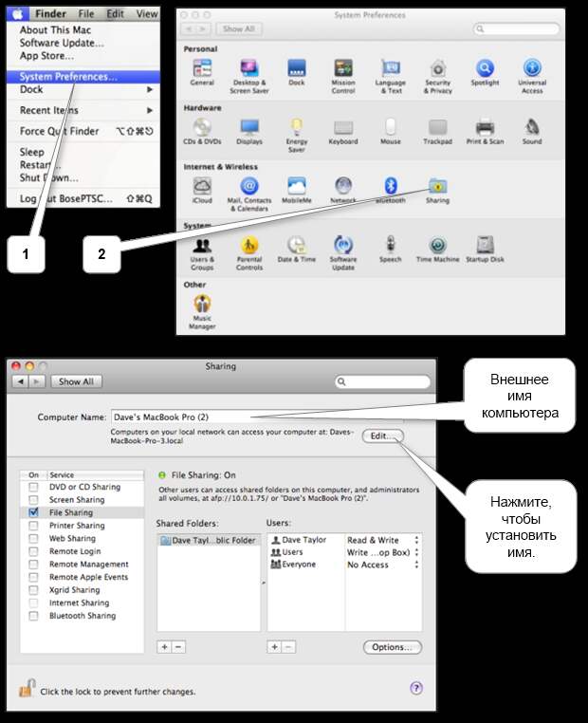Open Time Machine preferences
588x723 pixels.
coord(438,245)
